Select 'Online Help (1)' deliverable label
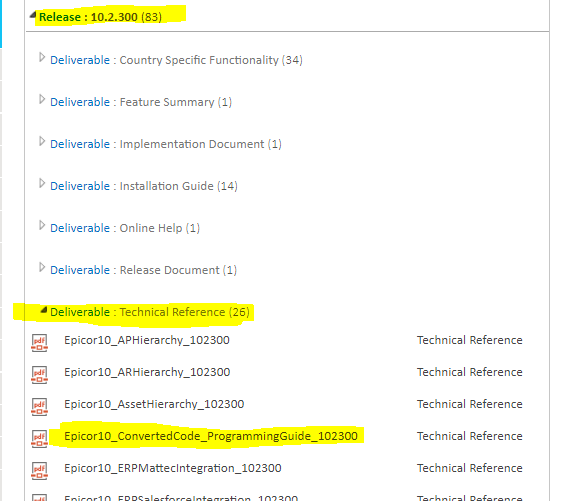Screen dimensions: 564x501 pos(159,228)
